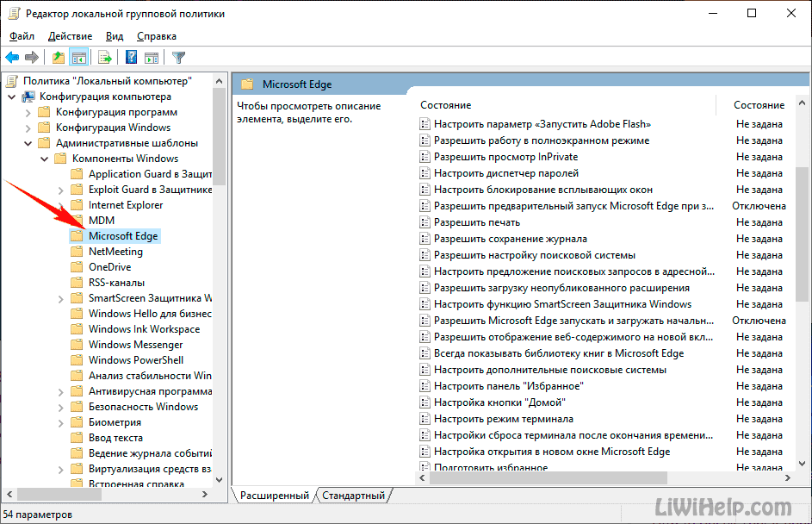This screenshot has height=524, width=812.
Task: Click the tree pane right scroll arrow
Action: tap(205, 495)
